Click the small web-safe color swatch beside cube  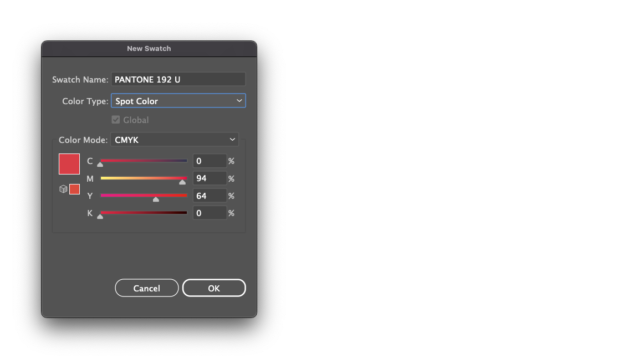point(74,189)
